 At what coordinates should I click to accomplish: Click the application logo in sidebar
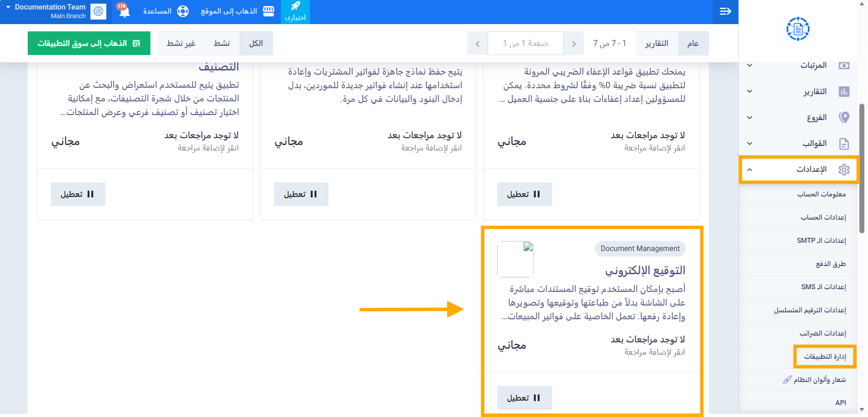pos(798,29)
